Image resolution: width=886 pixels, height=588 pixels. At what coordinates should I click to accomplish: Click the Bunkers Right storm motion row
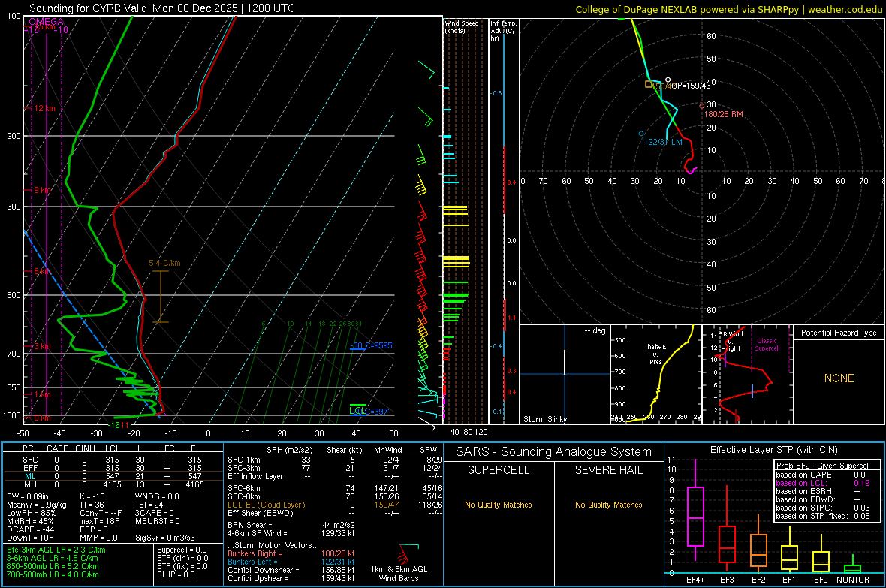click(x=291, y=554)
